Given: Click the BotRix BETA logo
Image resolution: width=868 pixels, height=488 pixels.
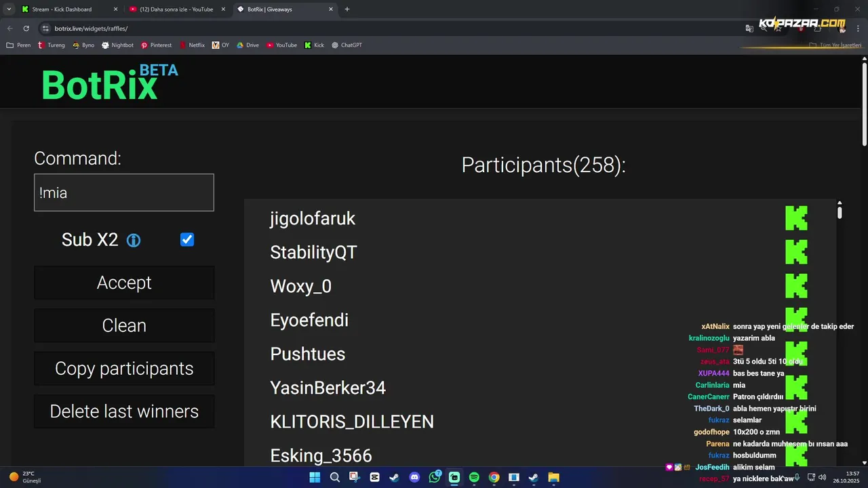Looking at the screenshot, I should pyautogui.click(x=110, y=83).
